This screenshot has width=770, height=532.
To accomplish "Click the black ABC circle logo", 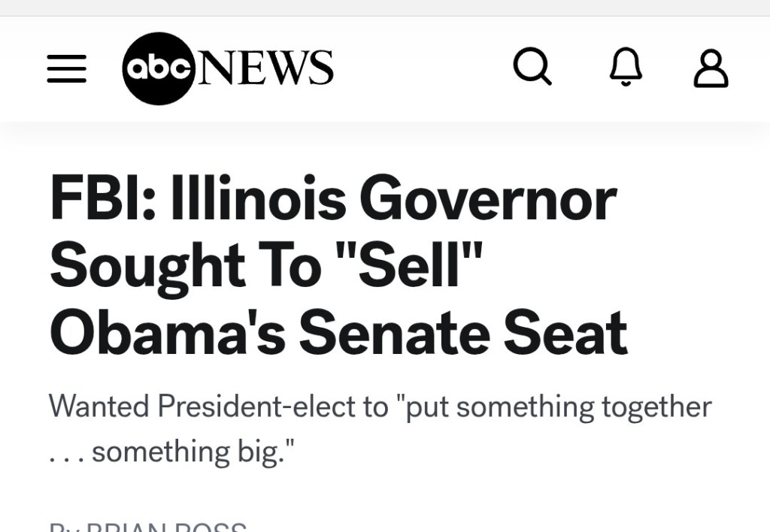I will [x=159, y=68].
